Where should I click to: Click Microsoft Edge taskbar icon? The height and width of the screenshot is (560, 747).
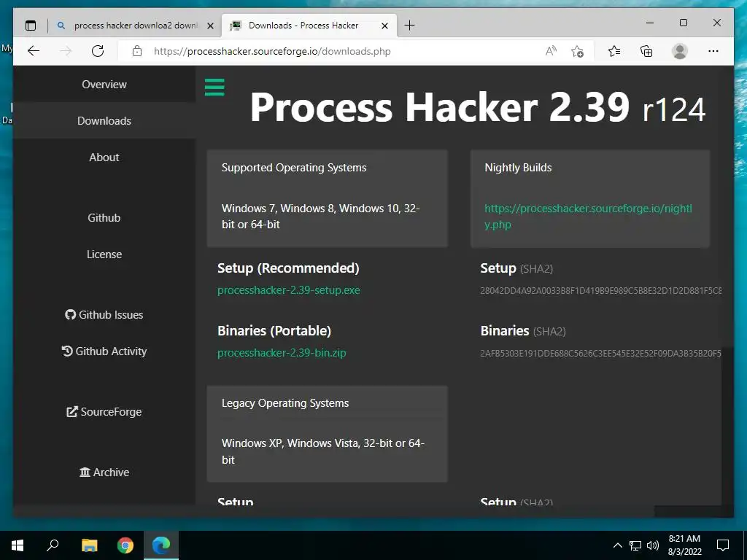(161, 545)
